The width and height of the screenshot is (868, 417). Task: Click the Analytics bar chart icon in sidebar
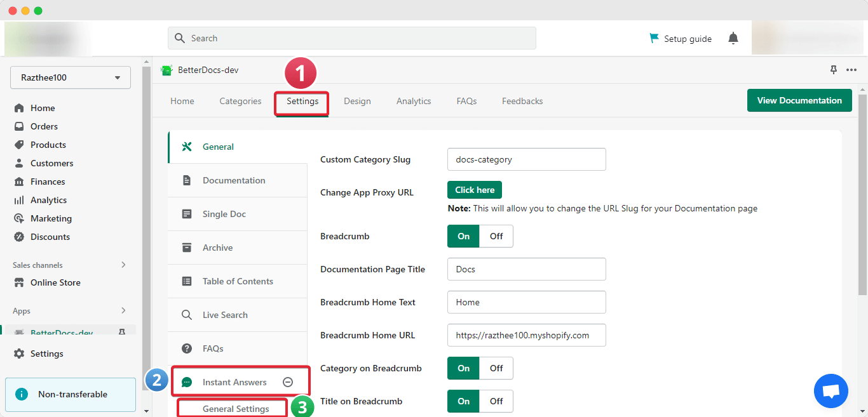19,200
